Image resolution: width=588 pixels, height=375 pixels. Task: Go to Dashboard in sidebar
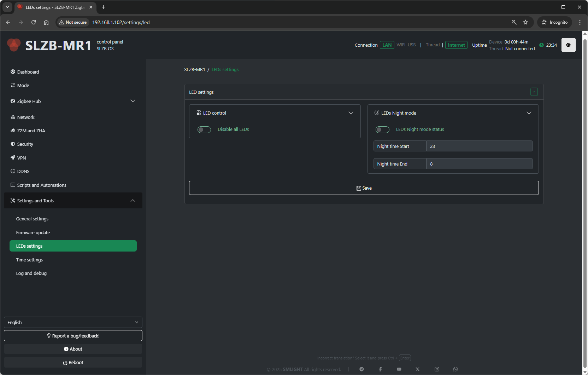click(28, 72)
